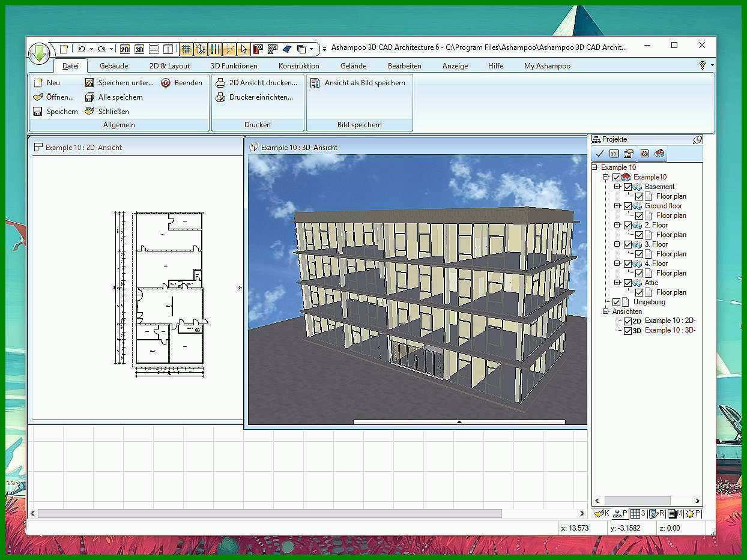Collapse the 2. Floor tree node
747x560 pixels.
(x=617, y=225)
